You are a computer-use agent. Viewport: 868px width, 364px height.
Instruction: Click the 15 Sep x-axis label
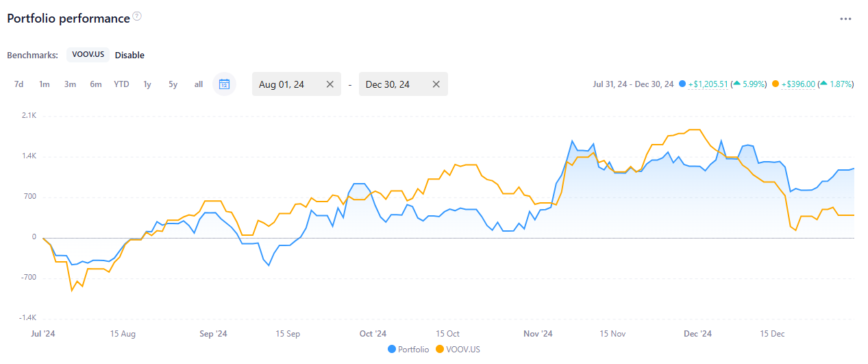288,334
